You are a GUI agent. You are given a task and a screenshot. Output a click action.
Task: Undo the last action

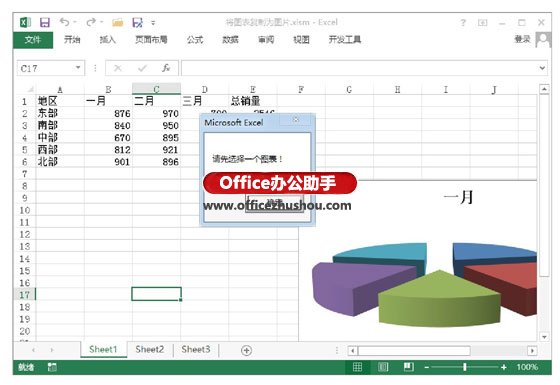click(x=64, y=22)
